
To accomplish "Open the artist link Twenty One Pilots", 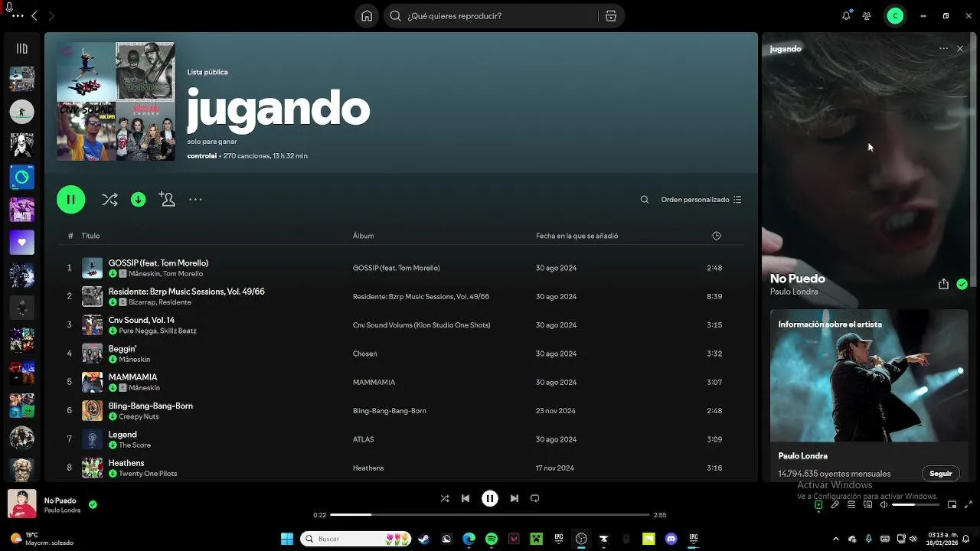I will pyautogui.click(x=148, y=474).
